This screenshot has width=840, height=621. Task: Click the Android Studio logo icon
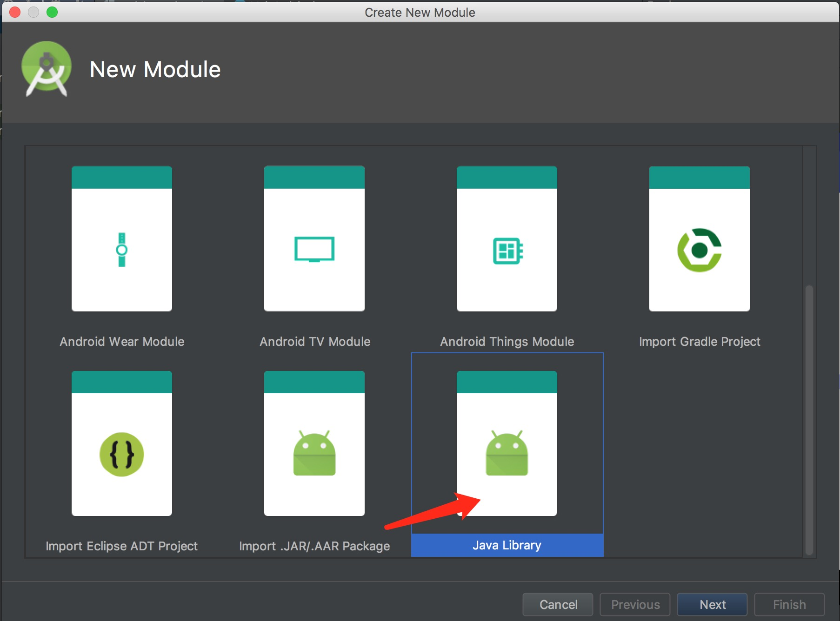coord(47,68)
